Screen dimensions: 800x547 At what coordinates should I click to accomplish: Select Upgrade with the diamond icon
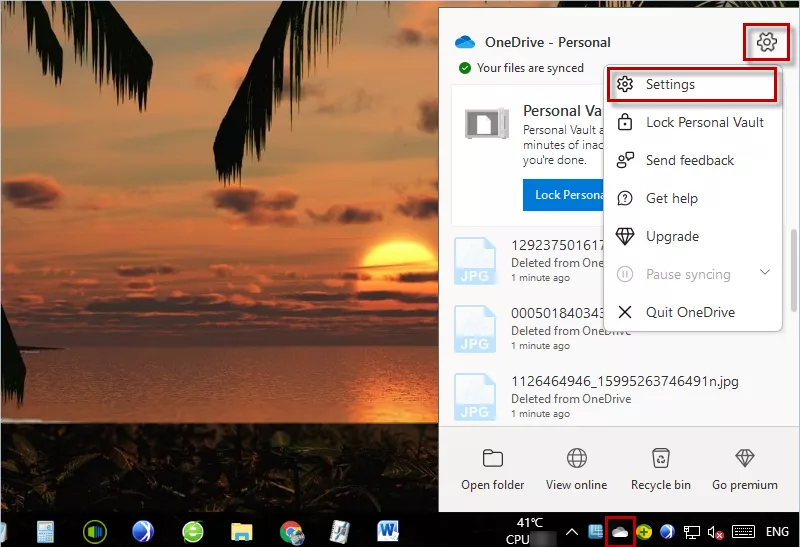click(672, 237)
